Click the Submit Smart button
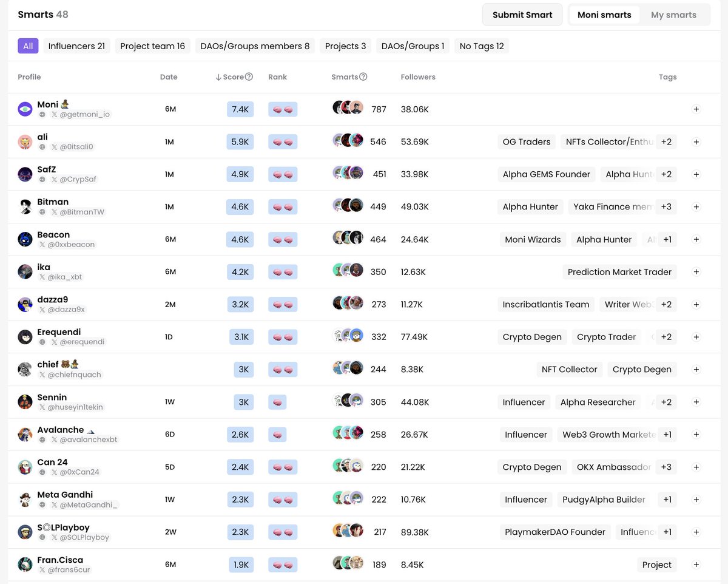Screen dimensions: 728x584 click(x=522, y=15)
